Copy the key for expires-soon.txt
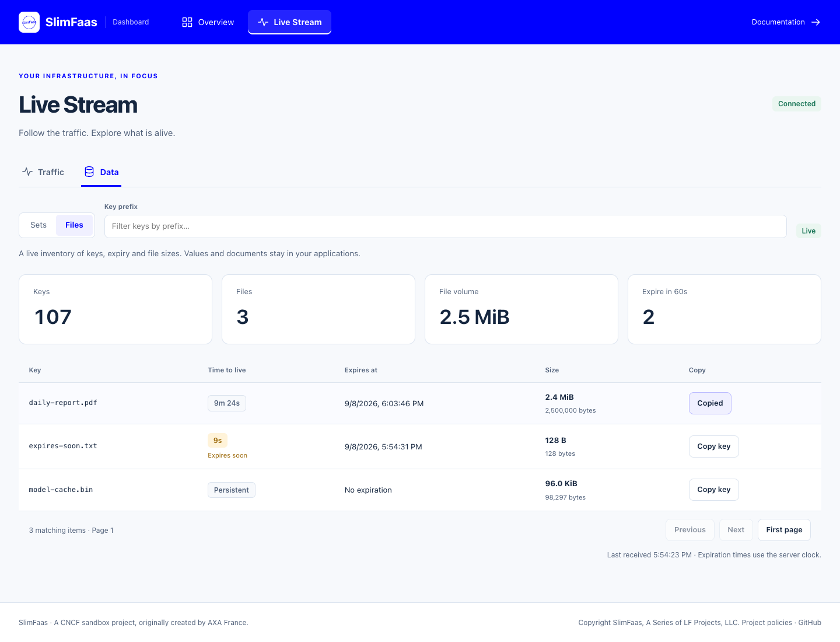The width and height of the screenshot is (840, 642). tap(714, 446)
